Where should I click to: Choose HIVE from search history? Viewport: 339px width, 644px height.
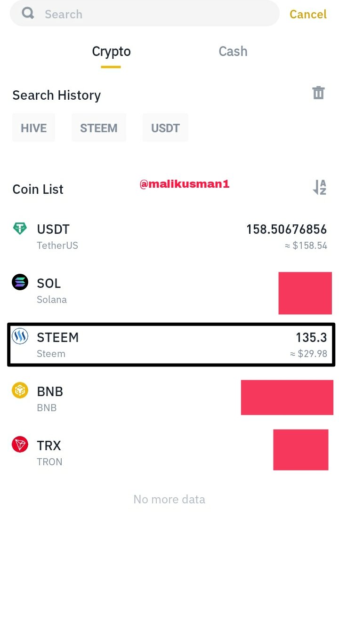click(33, 127)
